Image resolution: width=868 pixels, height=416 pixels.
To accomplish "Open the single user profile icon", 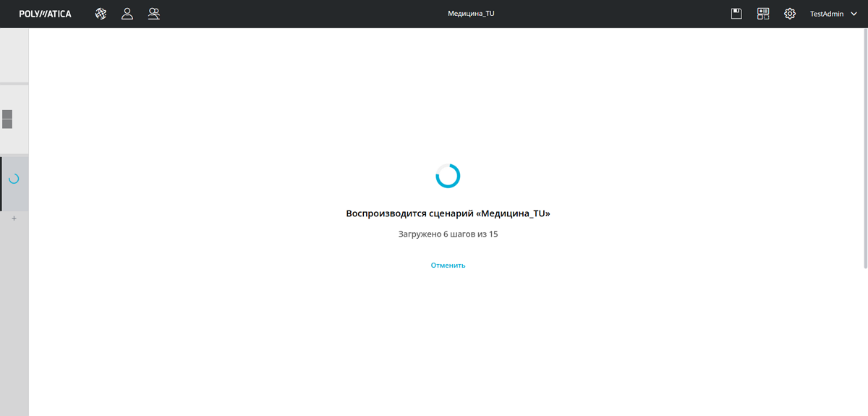I will 127,14.
